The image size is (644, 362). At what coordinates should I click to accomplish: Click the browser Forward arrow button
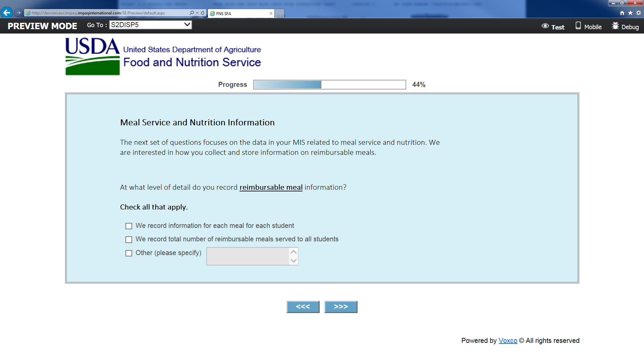pos(18,13)
